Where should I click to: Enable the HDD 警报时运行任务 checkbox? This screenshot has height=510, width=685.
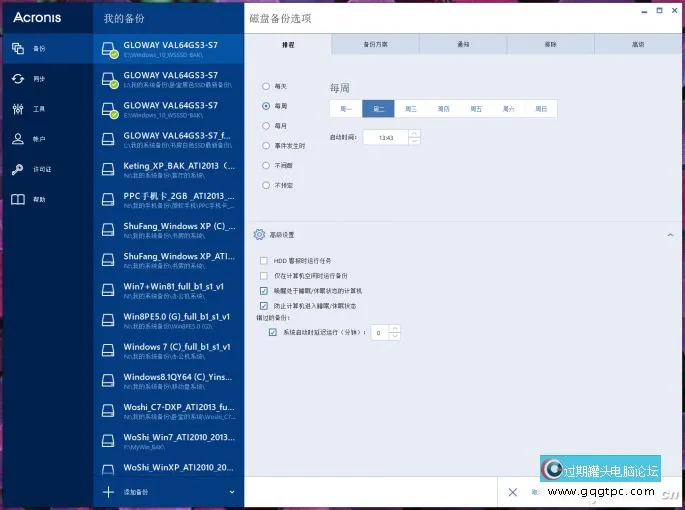(x=264, y=260)
